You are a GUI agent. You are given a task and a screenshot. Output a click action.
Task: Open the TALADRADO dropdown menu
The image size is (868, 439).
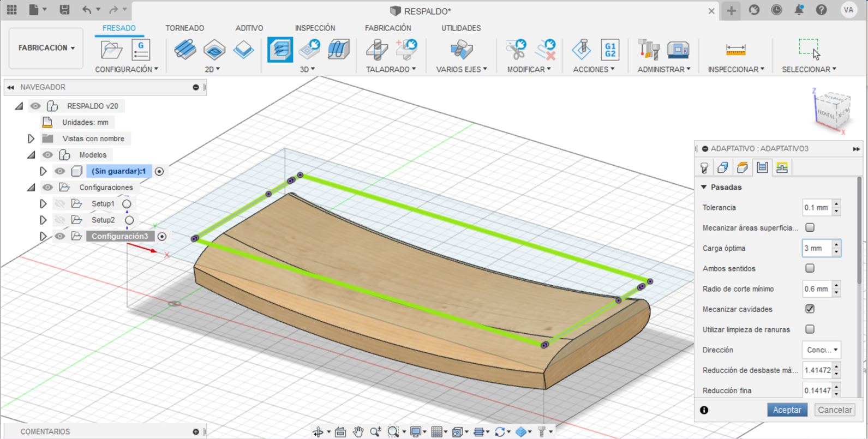pos(391,69)
